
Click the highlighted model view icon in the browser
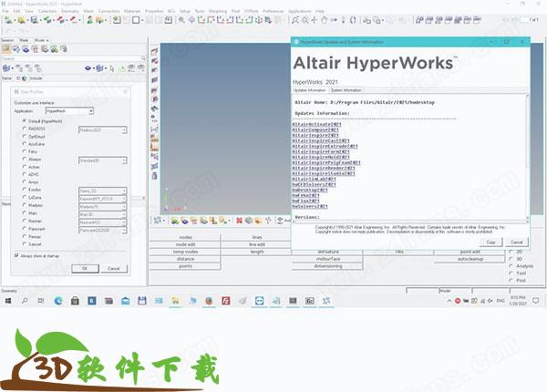(x=6, y=49)
